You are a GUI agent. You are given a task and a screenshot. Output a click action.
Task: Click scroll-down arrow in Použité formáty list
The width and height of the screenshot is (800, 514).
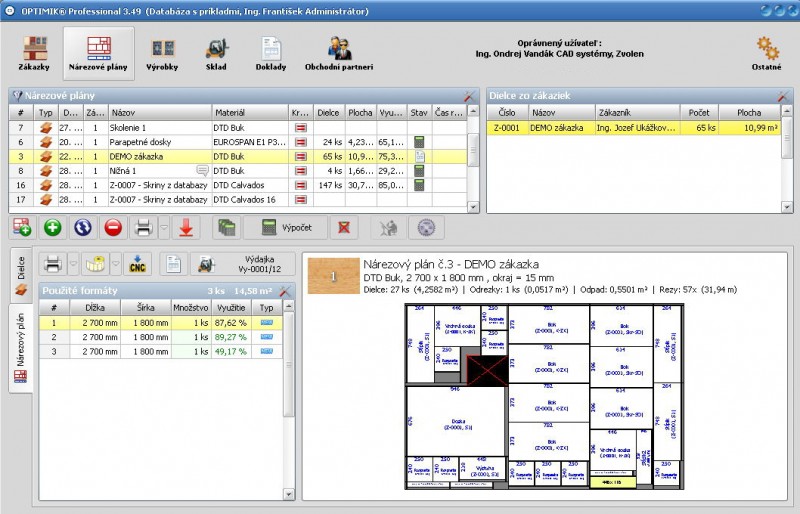click(288, 494)
